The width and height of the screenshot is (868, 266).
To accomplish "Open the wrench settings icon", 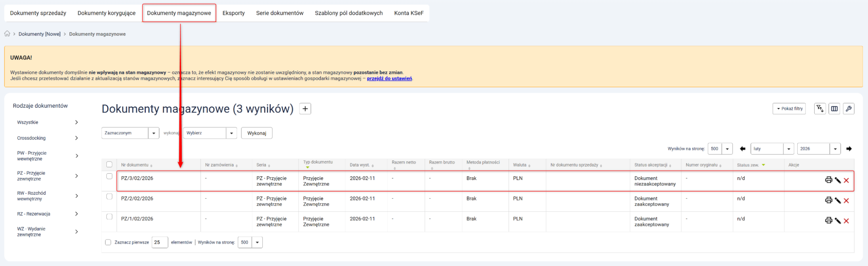I will point(848,109).
